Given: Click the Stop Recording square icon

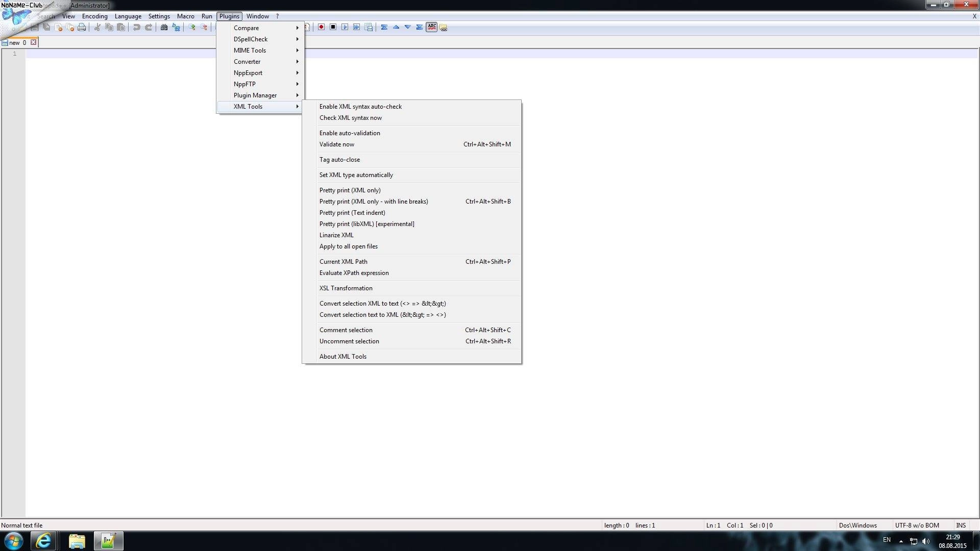Looking at the screenshot, I should click(x=333, y=27).
